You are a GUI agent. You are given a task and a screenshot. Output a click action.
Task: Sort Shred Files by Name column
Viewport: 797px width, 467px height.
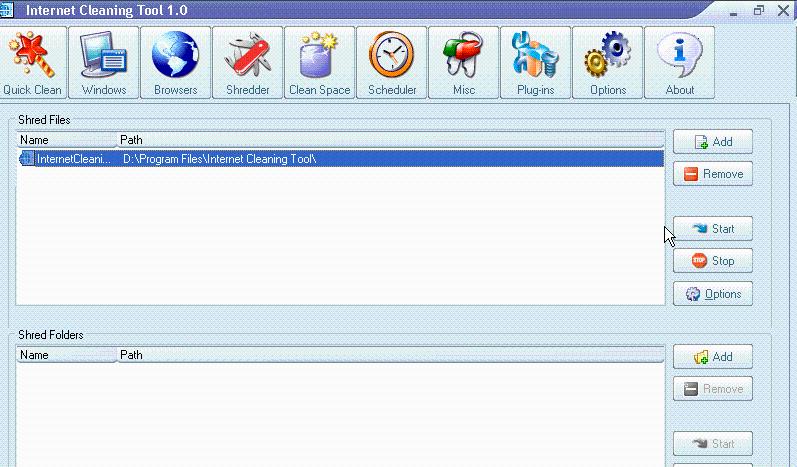click(67, 140)
